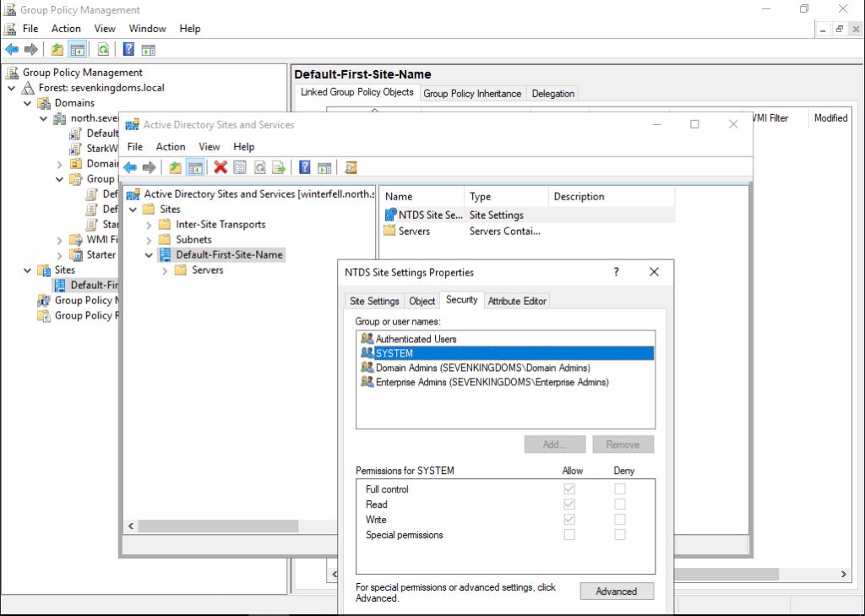Image resolution: width=865 pixels, height=616 pixels.
Task: Click the Properties icon in Sites and Services toolbar
Action: pos(240,167)
